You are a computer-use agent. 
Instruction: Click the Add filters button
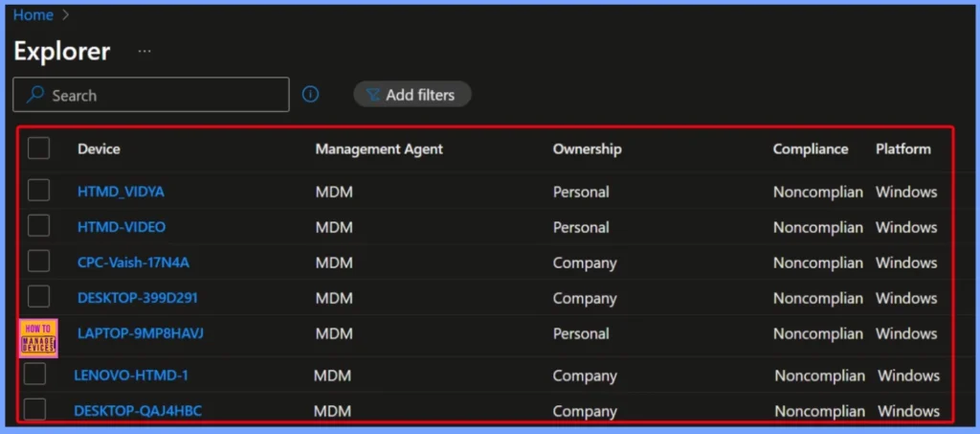click(412, 95)
